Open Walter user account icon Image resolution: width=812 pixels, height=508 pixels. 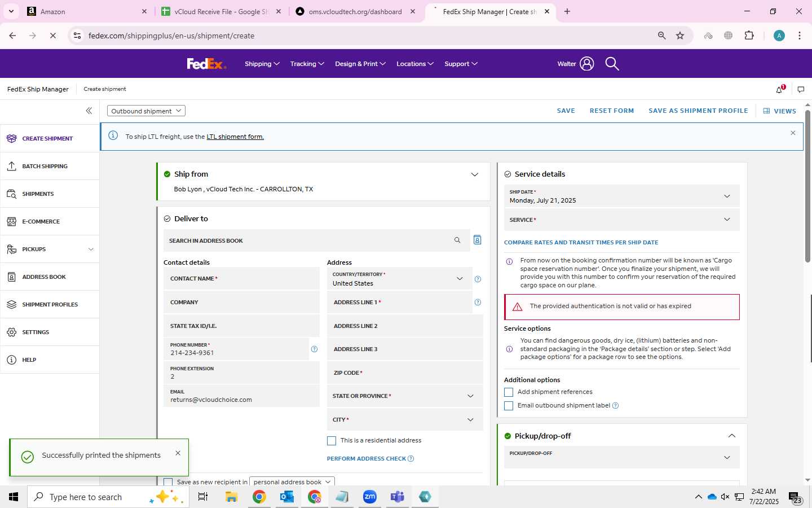click(x=586, y=64)
